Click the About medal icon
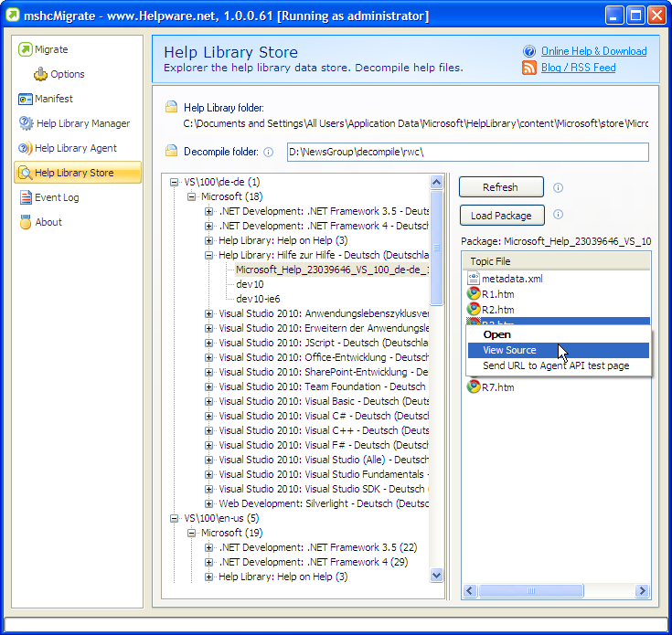Image resolution: width=672 pixels, height=635 pixels. (x=26, y=222)
